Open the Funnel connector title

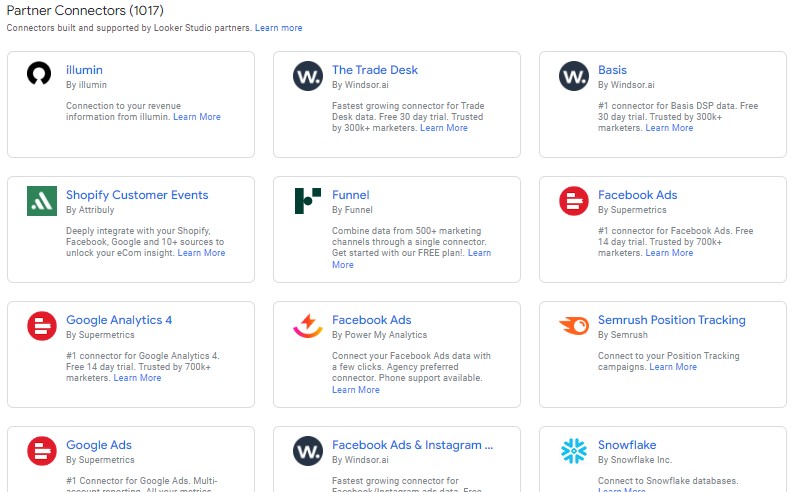350,195
